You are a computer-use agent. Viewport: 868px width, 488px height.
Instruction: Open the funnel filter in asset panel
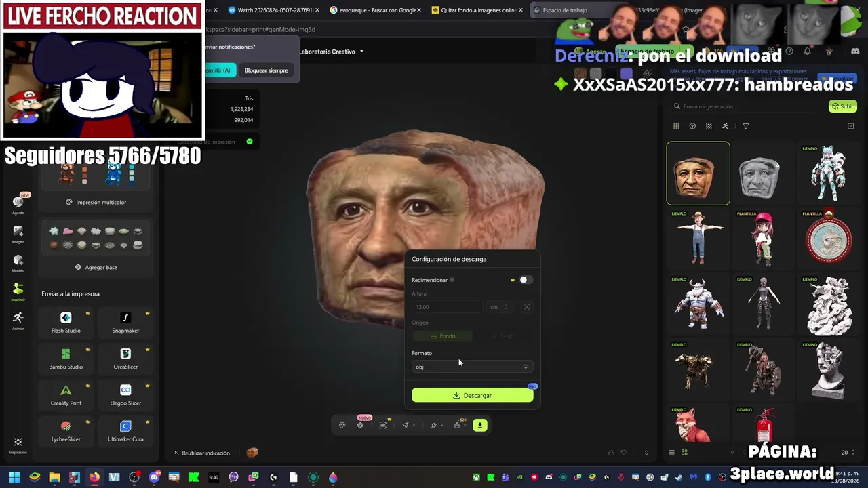(746, 126)
